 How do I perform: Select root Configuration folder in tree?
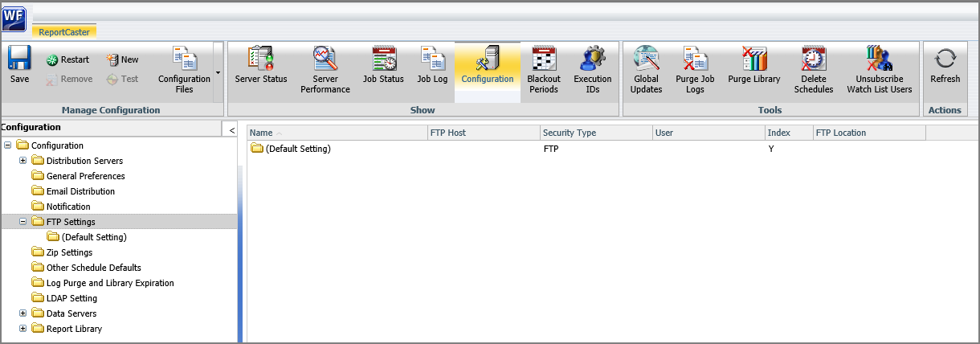50,145
